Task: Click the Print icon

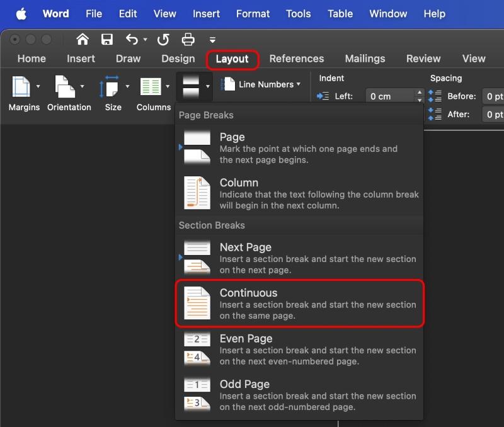Action: coord(188,39)
